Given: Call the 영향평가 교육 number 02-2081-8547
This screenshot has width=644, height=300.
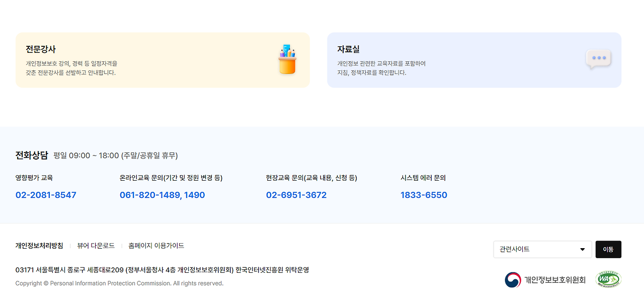Looking at the screenshot, I should pos(46,195).
